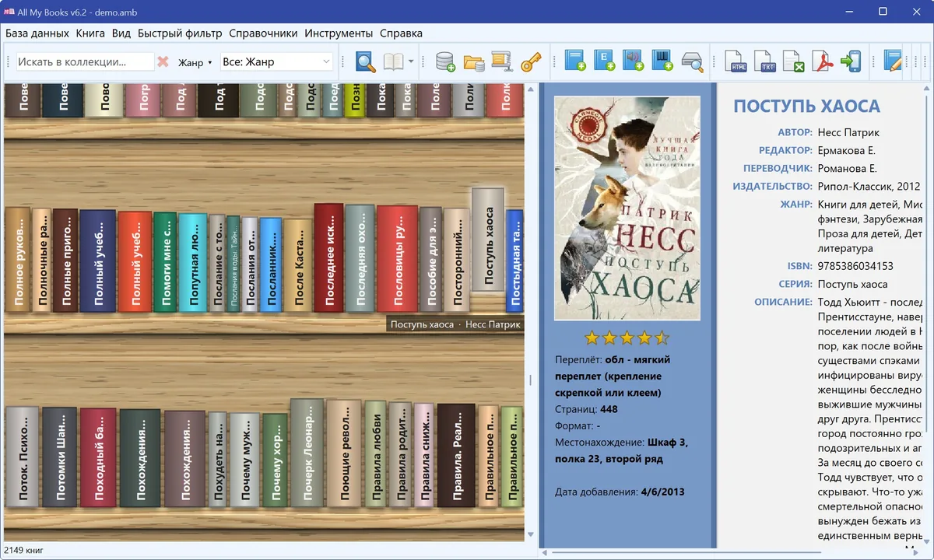Open the База данных menu
Viewport: 934px width, 560px height.
[x=37, y=33]
